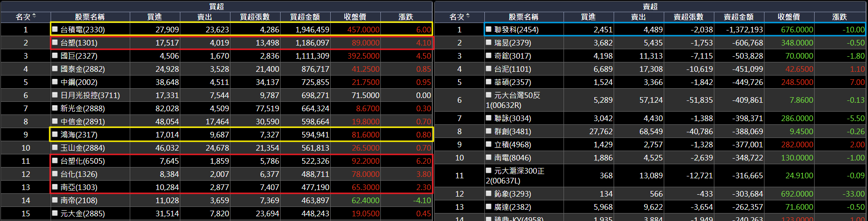Sort by 名次 icon in 賣超 table
This screenshot has height=221, width=868.
point(468,16)
